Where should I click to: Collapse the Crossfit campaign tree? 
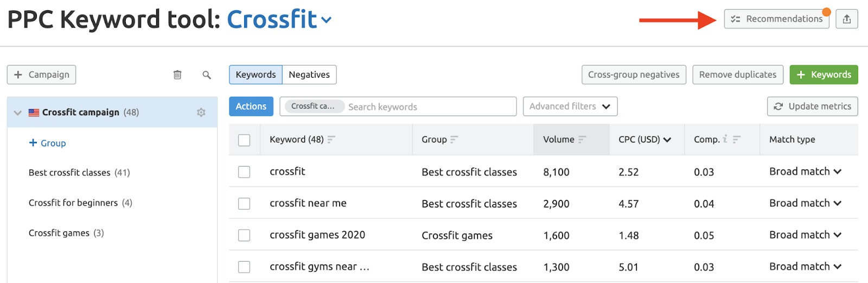tap(18, 112)
